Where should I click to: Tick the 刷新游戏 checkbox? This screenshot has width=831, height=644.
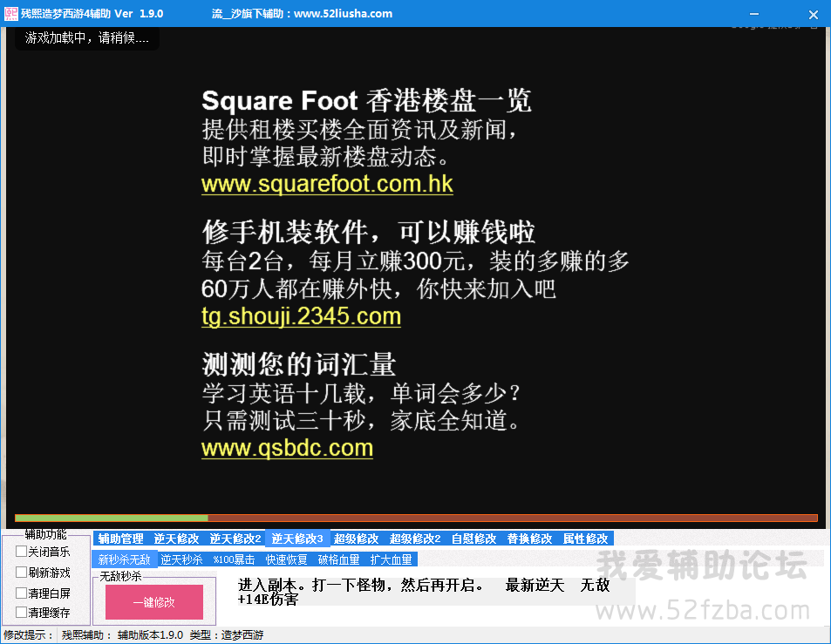(21, 572)
